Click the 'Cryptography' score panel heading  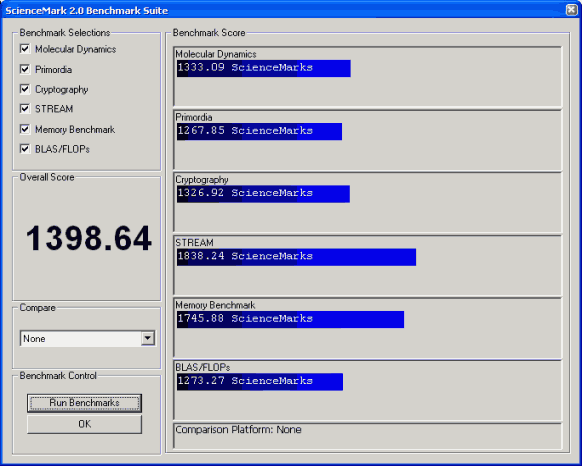pos(202,180)
